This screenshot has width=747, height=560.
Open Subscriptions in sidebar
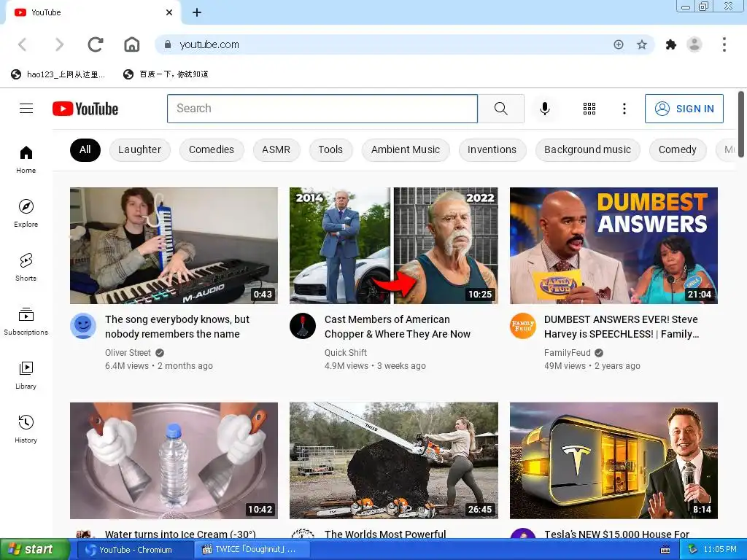(x=26, y=322)
